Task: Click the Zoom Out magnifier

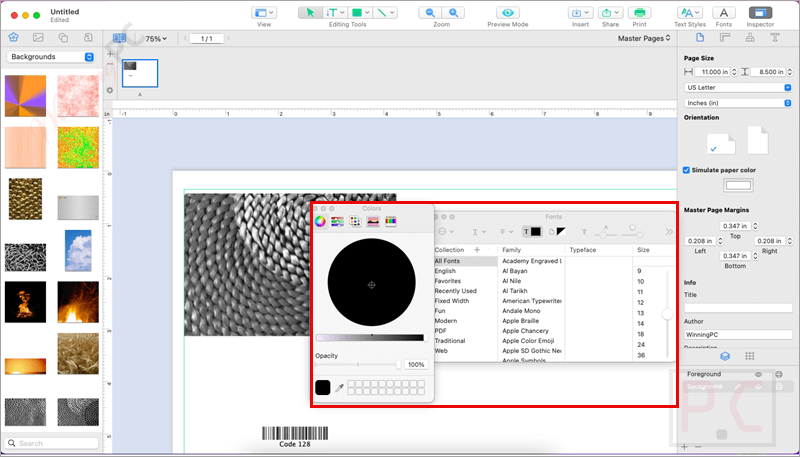Action: [x=430, y=13]
